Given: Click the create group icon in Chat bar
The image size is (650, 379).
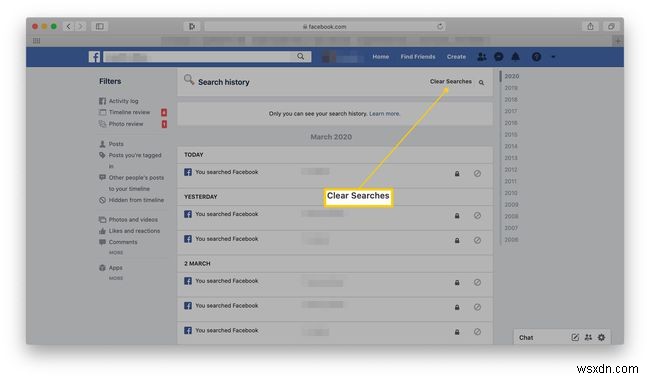Looking at the screenshot, I should click(588, 337).
